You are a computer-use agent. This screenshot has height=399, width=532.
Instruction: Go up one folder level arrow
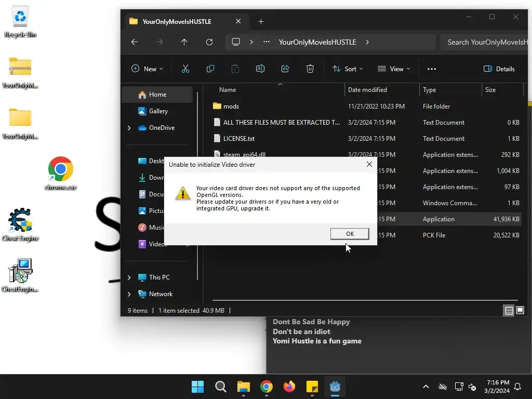[x=184, y=42]
